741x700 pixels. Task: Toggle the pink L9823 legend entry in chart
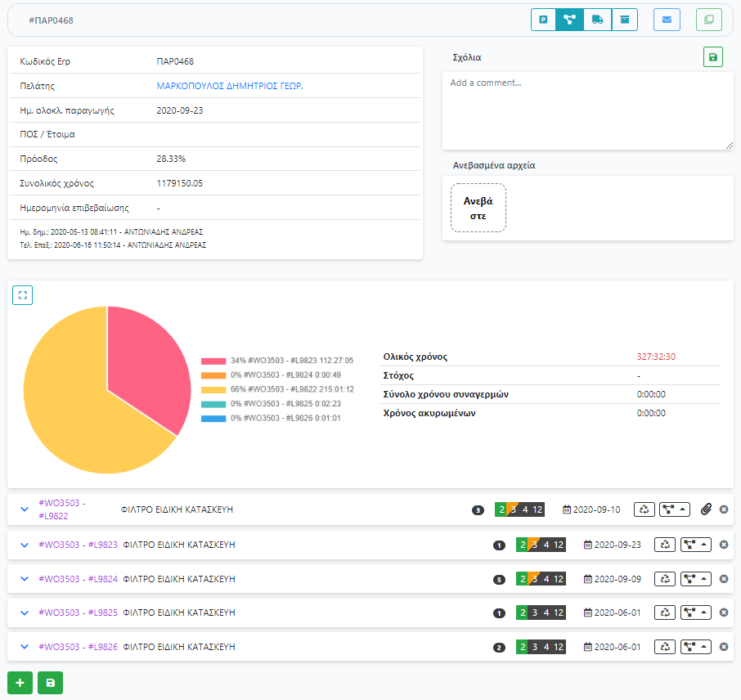(277, 361)
